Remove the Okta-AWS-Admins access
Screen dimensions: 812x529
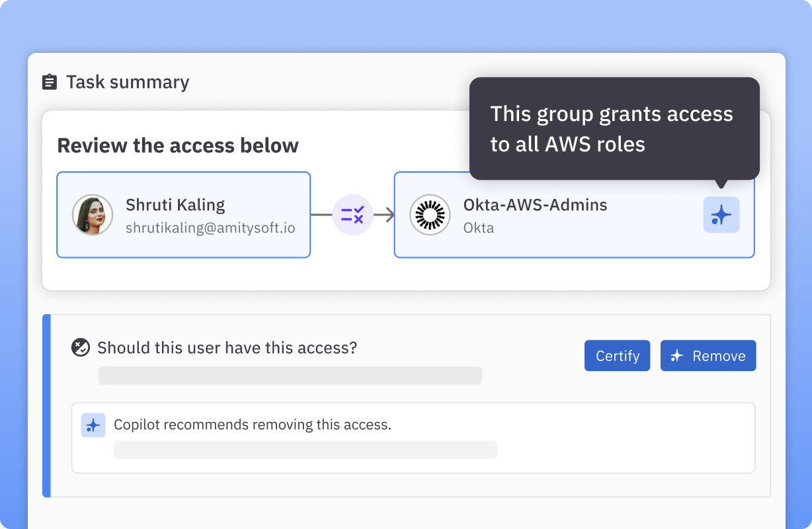tap(708, 356)
